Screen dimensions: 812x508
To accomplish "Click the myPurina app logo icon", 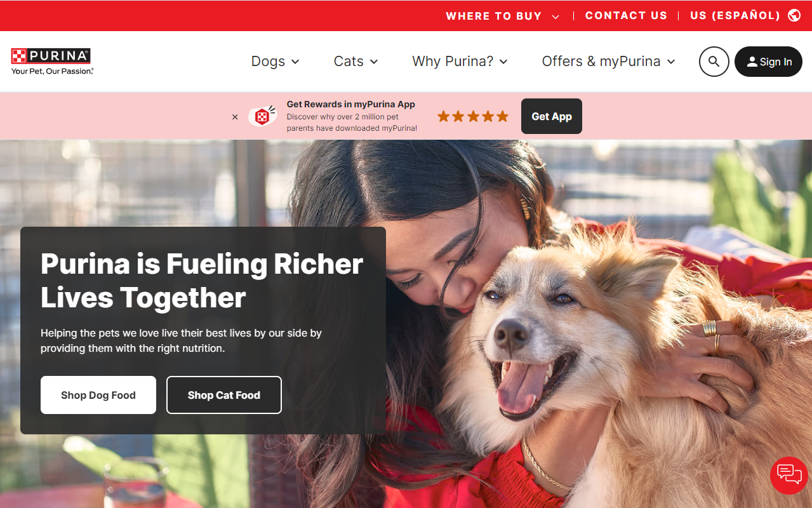I will coord(262,116).
